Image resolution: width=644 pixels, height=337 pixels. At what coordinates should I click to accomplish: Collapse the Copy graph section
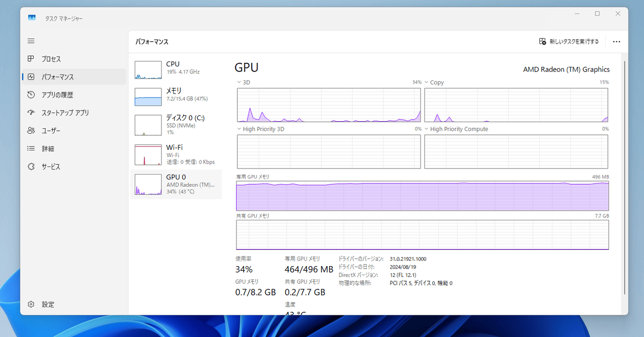point(427,82)
